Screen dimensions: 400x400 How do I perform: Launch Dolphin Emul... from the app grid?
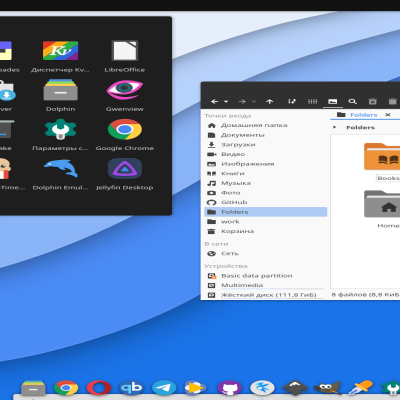(x=60, y=174)
